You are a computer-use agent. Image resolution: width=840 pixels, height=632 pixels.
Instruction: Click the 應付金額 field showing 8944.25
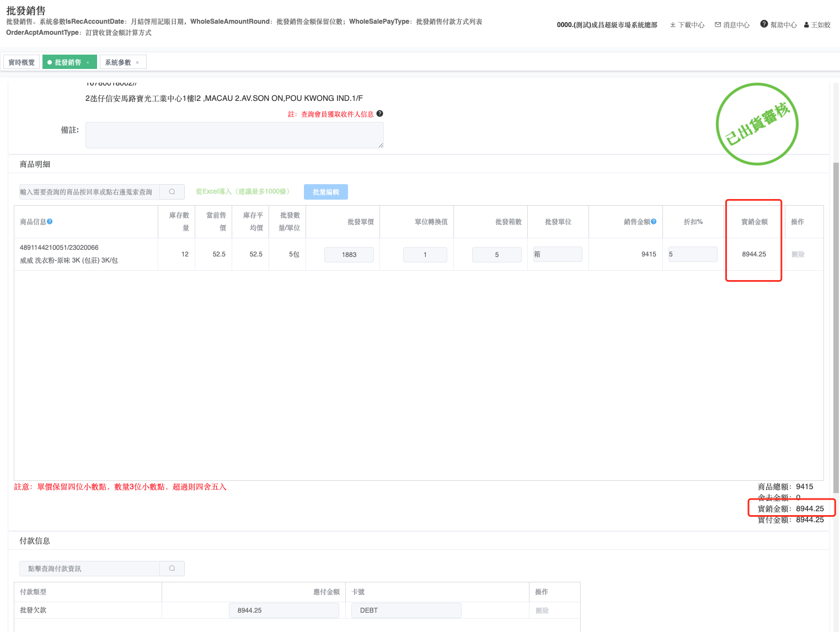(x=284, y=610)
